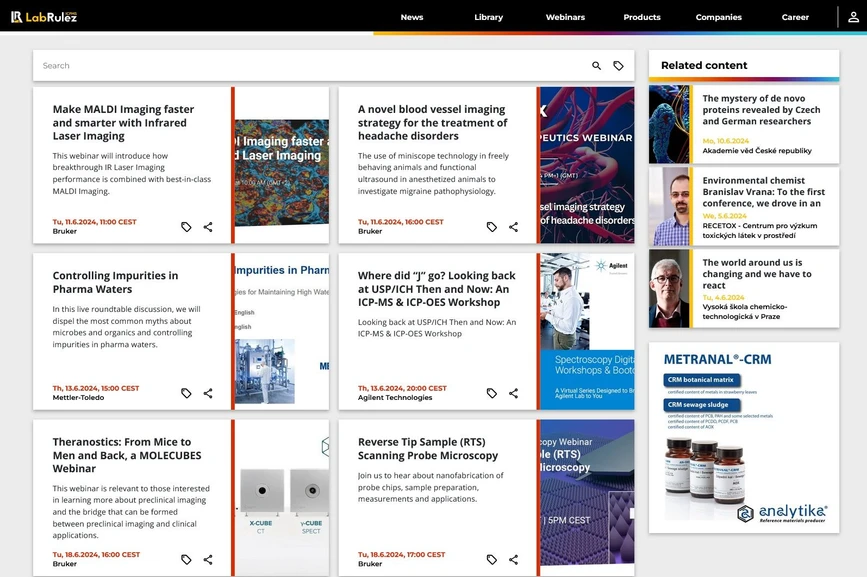Go to the Career page

pyautogui.click(x=795, y=17)
